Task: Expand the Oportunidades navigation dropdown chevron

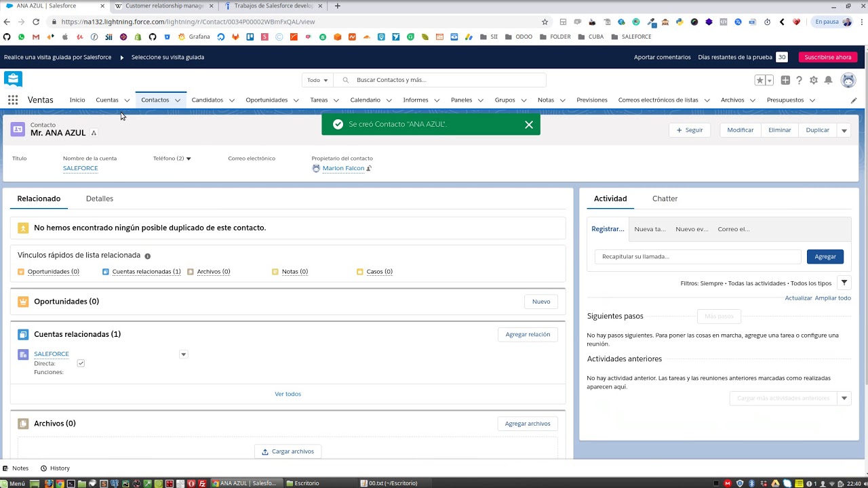Action: click(296, 100)
